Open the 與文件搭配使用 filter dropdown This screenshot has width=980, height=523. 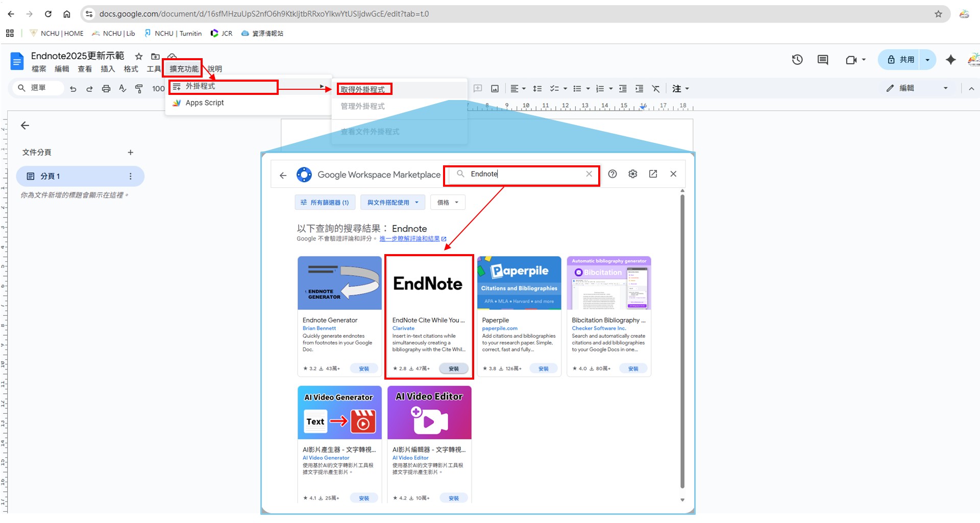click(393, 203)
